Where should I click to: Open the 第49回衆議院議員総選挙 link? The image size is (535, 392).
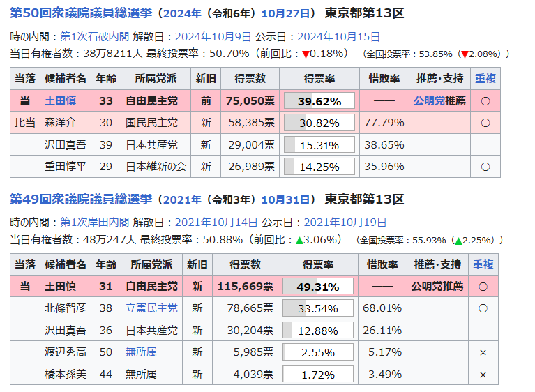(x=80, y=199)
